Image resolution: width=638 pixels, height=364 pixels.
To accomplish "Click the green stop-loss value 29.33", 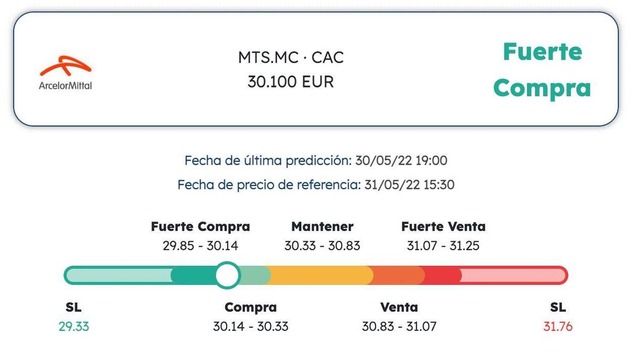I will tap(74, 326).
